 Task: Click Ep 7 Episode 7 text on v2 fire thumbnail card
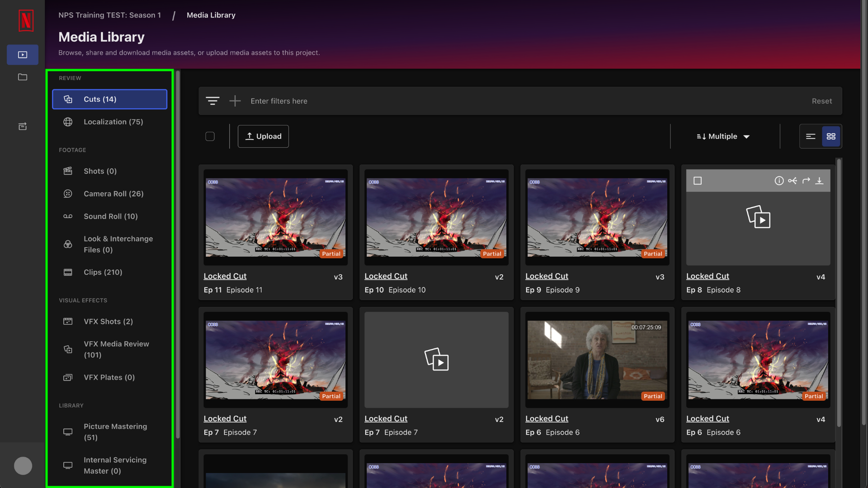(x=230, y=432)
